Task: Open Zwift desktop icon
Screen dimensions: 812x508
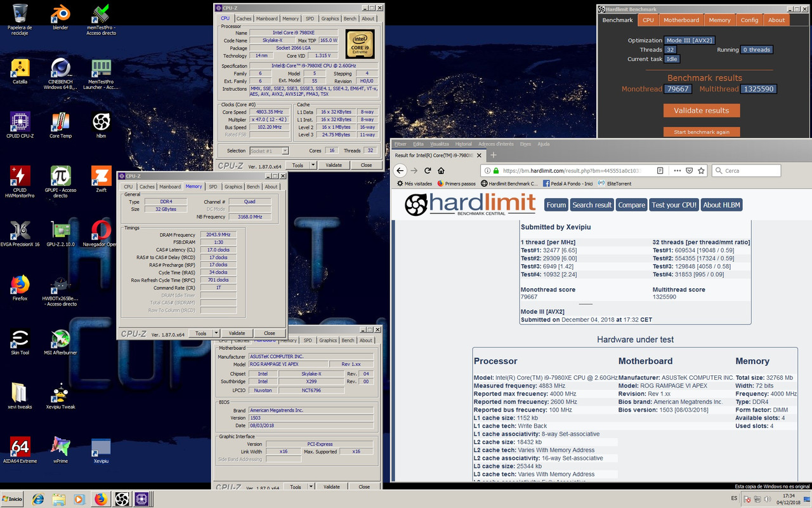Action: [101, 179]
